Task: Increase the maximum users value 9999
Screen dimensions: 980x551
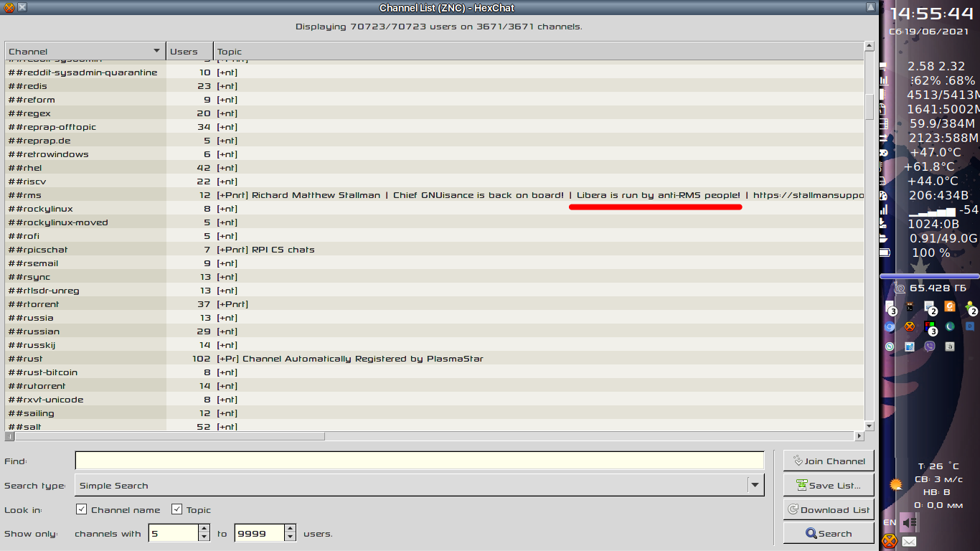Action: (x=290, y=529)
